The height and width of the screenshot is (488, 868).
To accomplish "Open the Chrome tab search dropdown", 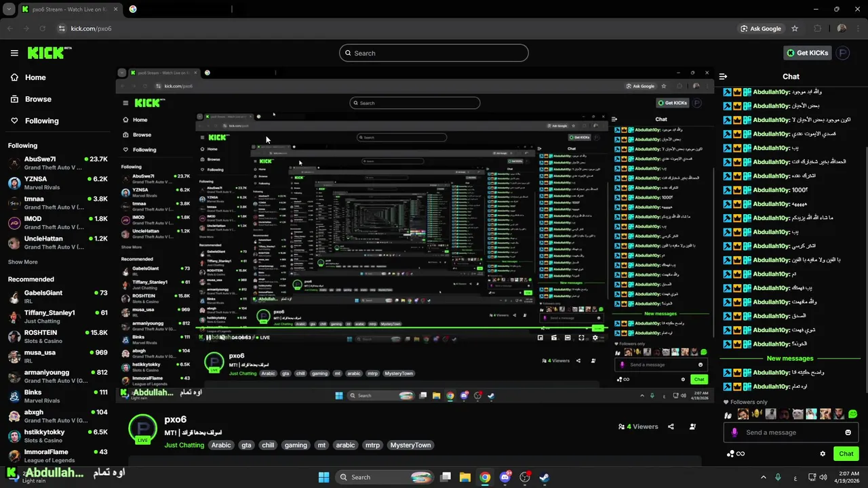I will pos(9,9).
